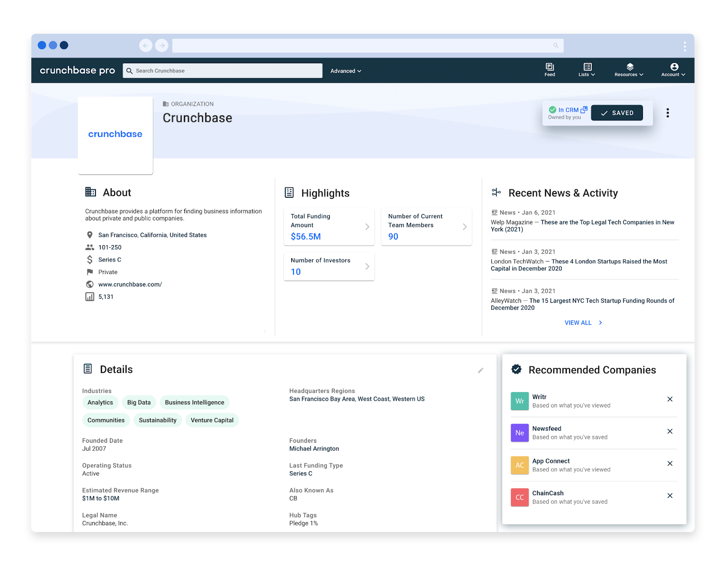Select the Communities industry tag

click(x=106, y=420)
